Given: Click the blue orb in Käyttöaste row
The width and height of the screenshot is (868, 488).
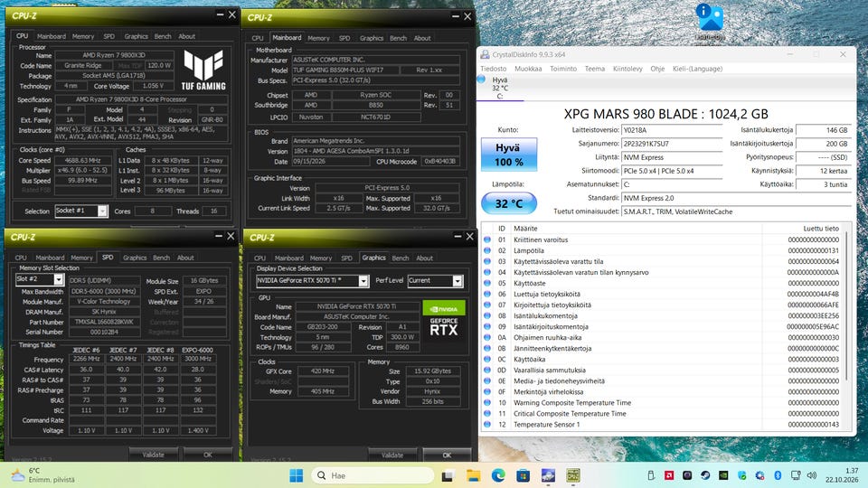Looking at the screenshot, I should pos(487,283).
